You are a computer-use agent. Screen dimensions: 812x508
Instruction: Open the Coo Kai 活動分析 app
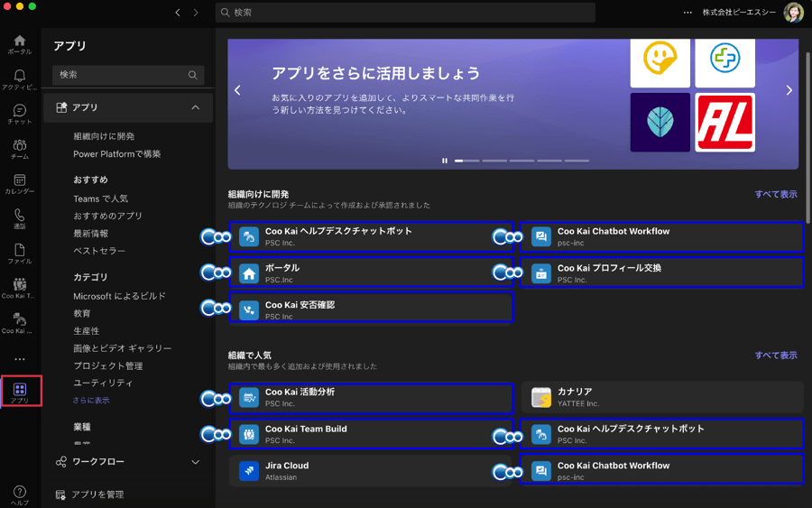click(x=372, y=398)
